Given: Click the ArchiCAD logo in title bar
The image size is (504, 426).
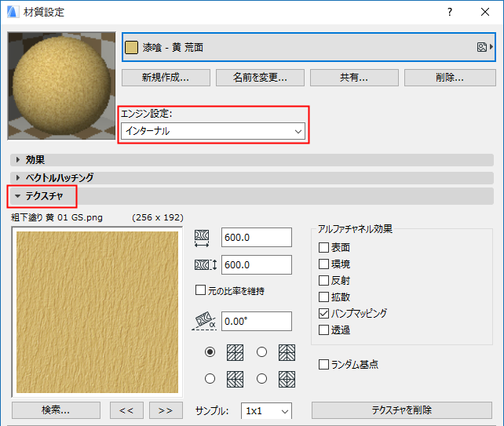Looking at the screenshot, I should pos(13,12).
